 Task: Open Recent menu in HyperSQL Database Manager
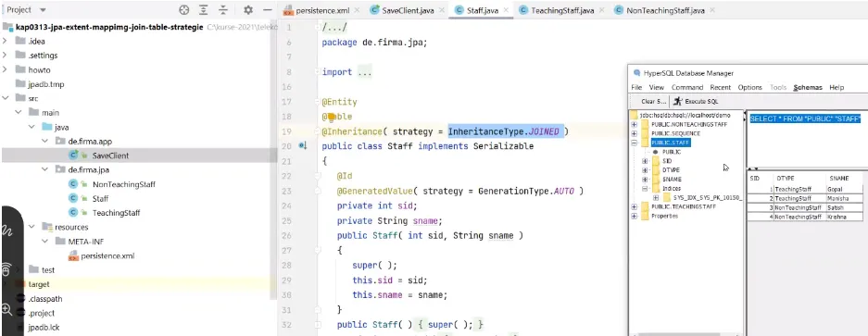coord(720,87)
